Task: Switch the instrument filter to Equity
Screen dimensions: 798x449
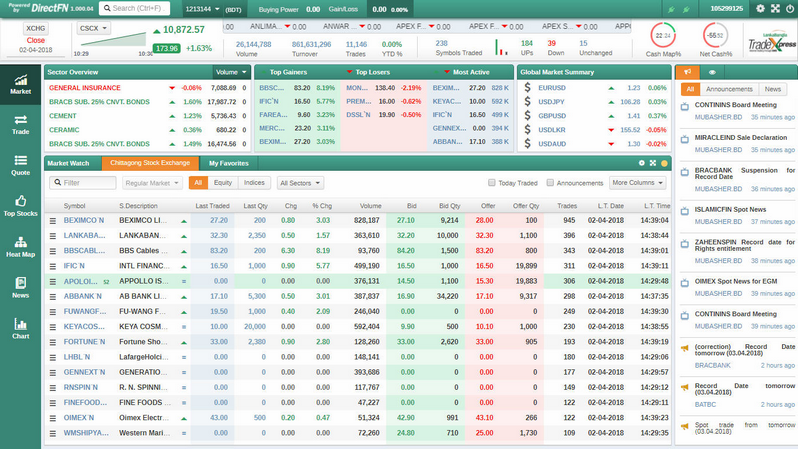Action: 223,183
